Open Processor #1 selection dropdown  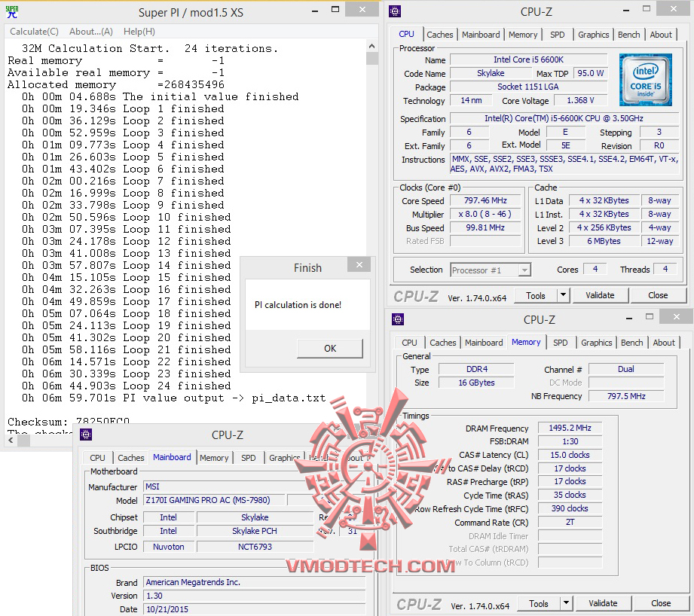pyautogui.click(x=491, y=270)
